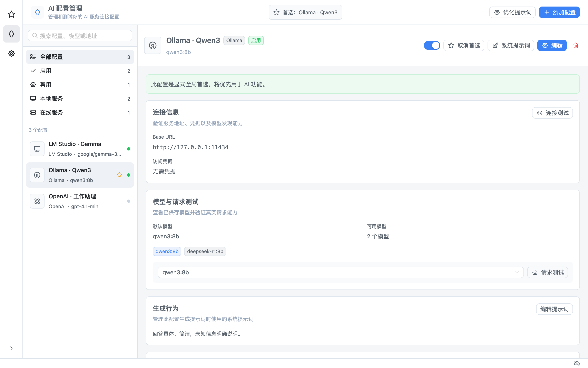Delete configuration with red trash icon
Image resolution: width=588 pixels, height=368 pixels.
(x=576, y=45)
